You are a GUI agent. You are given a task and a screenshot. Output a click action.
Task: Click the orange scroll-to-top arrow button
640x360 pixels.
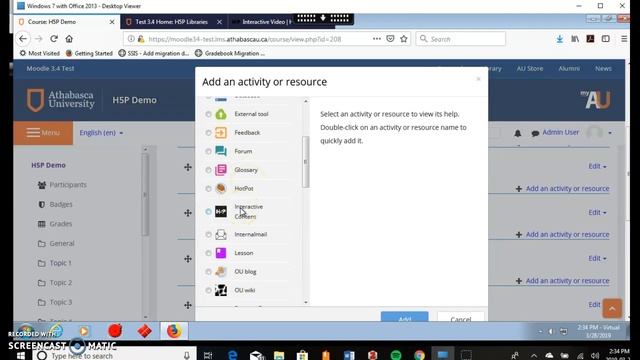coord(612,309)
